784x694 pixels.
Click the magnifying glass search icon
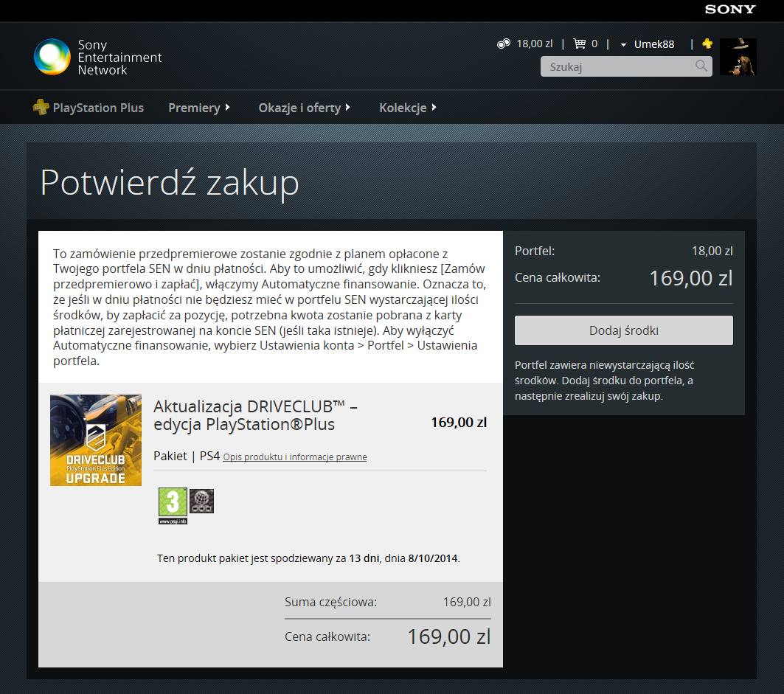tap(701, 66)
